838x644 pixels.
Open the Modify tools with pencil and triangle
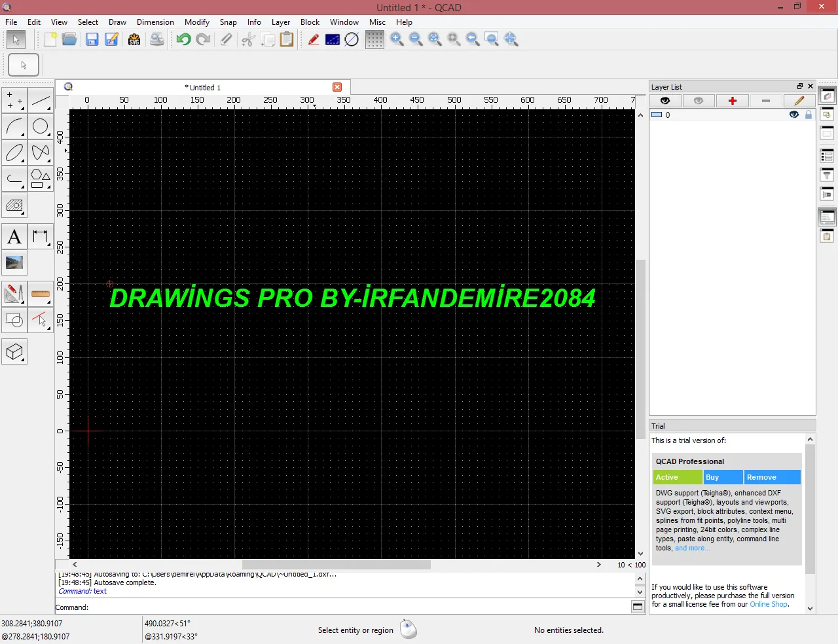coord(14,294)
